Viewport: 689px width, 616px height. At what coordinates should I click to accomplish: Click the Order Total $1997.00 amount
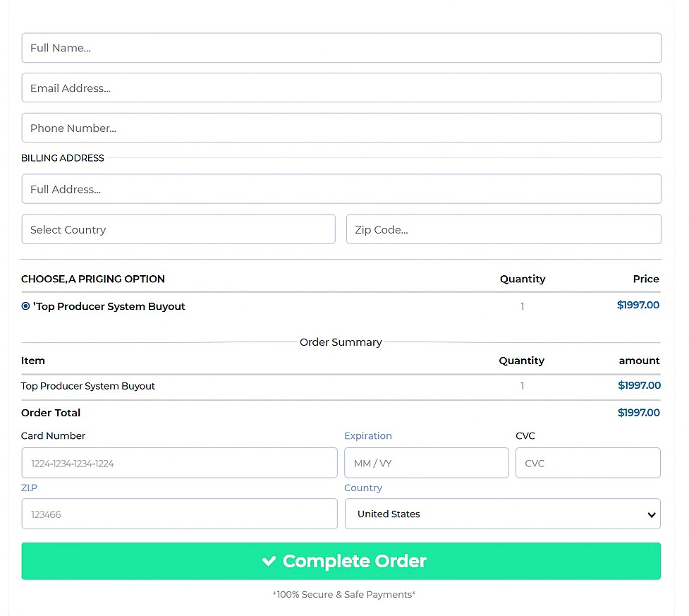click(x=638, y=413)
